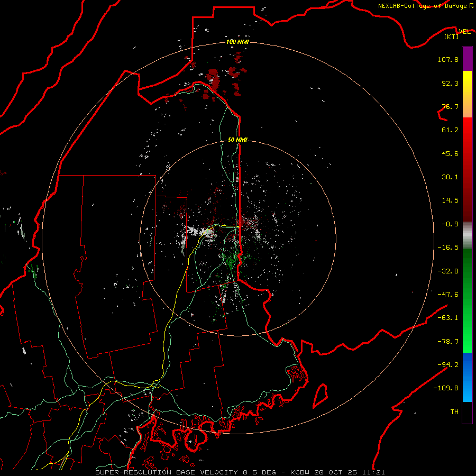The height and width of the screenshot is (476, 476).
Task: Click the 30.1 velocity scale value
Action: point(450,177)
